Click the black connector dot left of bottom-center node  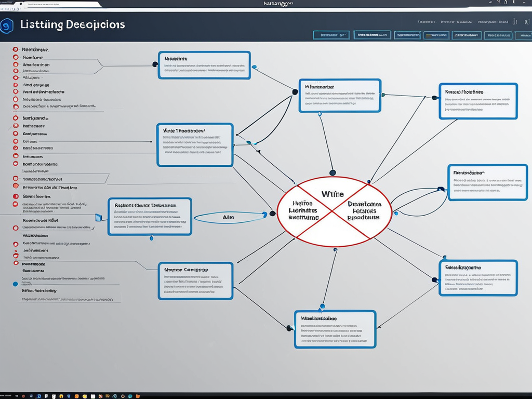pos(289,328)
